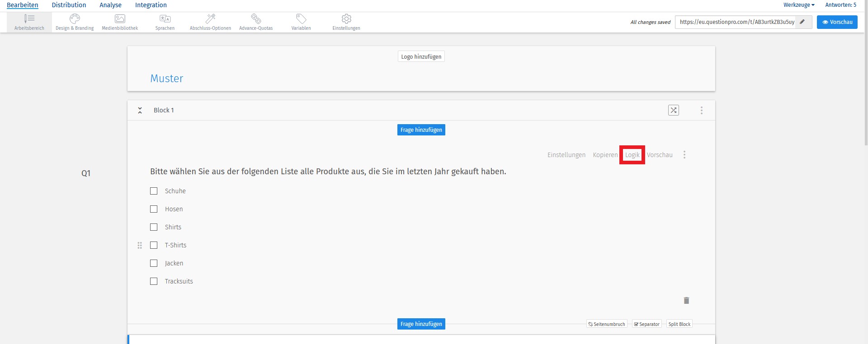Delete question Q1 with trash icon
The width and height of the screenshot is (868, 344).
(686, 301)
